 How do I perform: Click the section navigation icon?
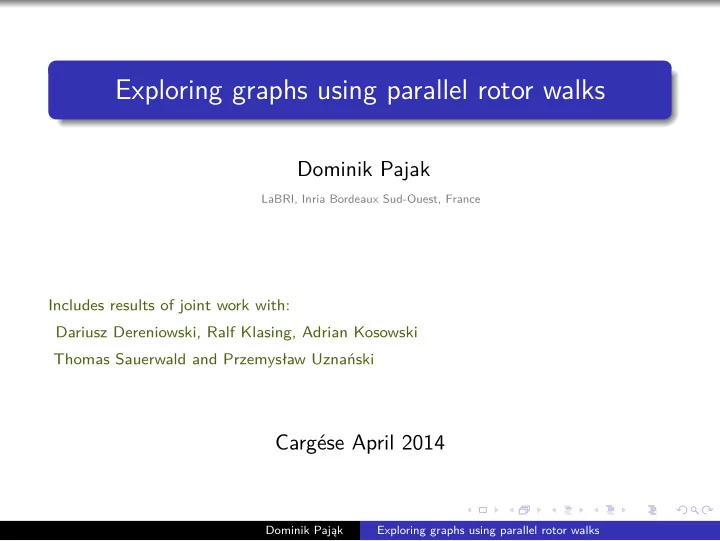[610, 510]
